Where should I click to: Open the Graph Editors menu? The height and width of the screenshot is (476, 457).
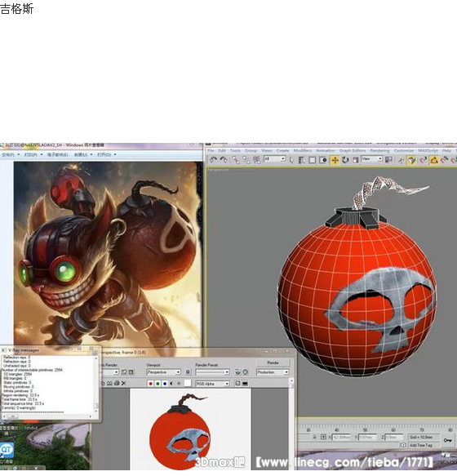[353, 150]
